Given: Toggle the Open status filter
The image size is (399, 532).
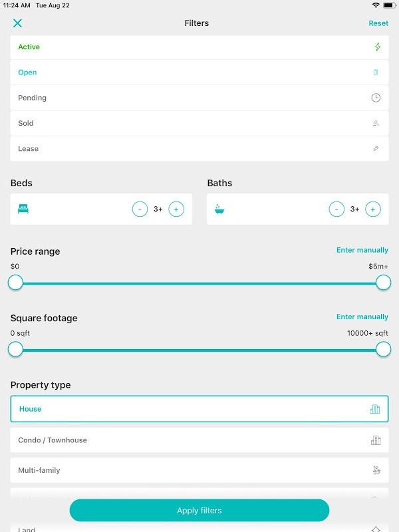Looking at the screenshot, I should point(199,72).
